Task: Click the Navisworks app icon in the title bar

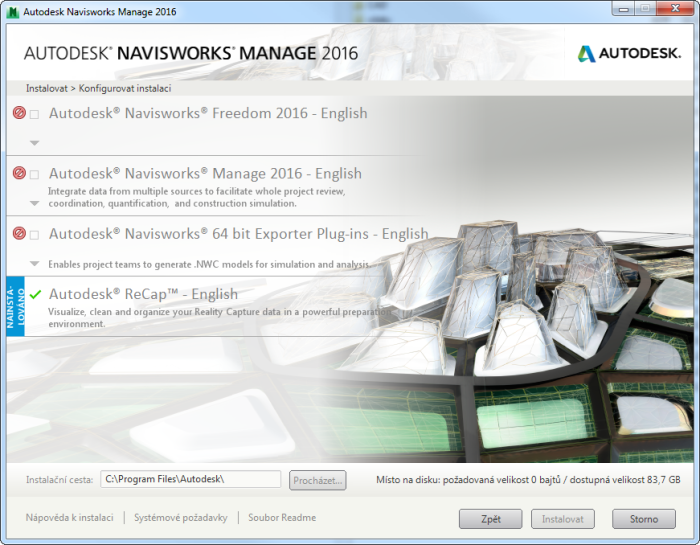Action: [14, 10]
